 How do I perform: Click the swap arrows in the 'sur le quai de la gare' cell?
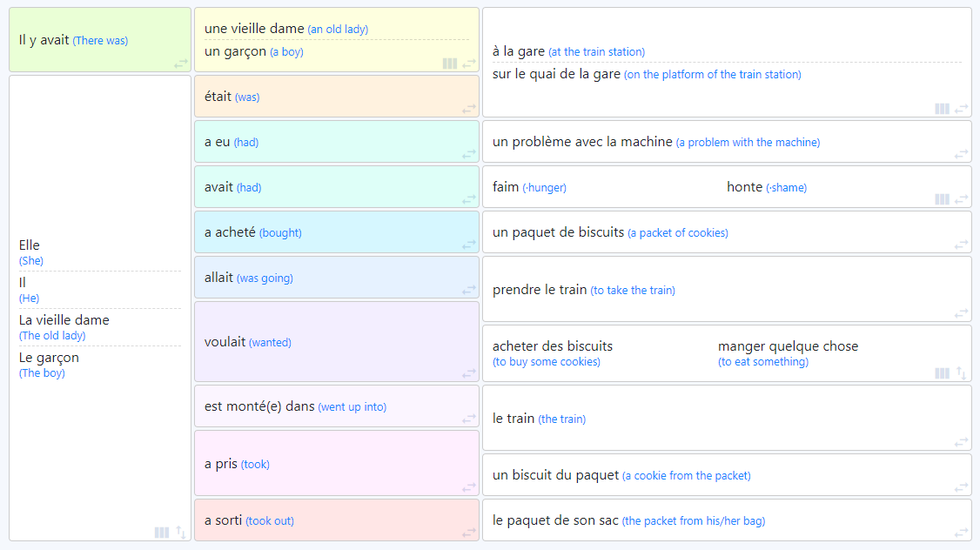tap(962, 109)
